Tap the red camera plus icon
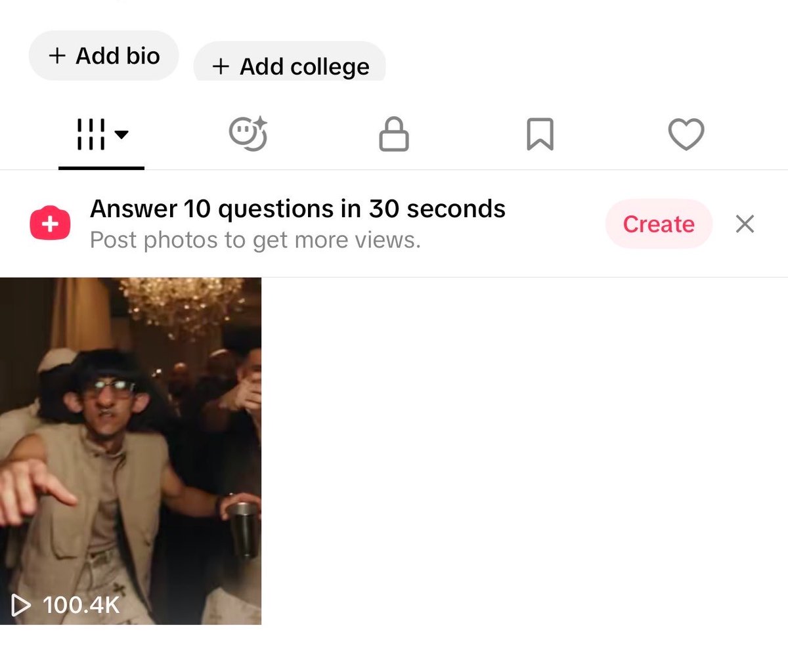Image resolution: width=788 pixels, height=672 pixels. (50, 224)
